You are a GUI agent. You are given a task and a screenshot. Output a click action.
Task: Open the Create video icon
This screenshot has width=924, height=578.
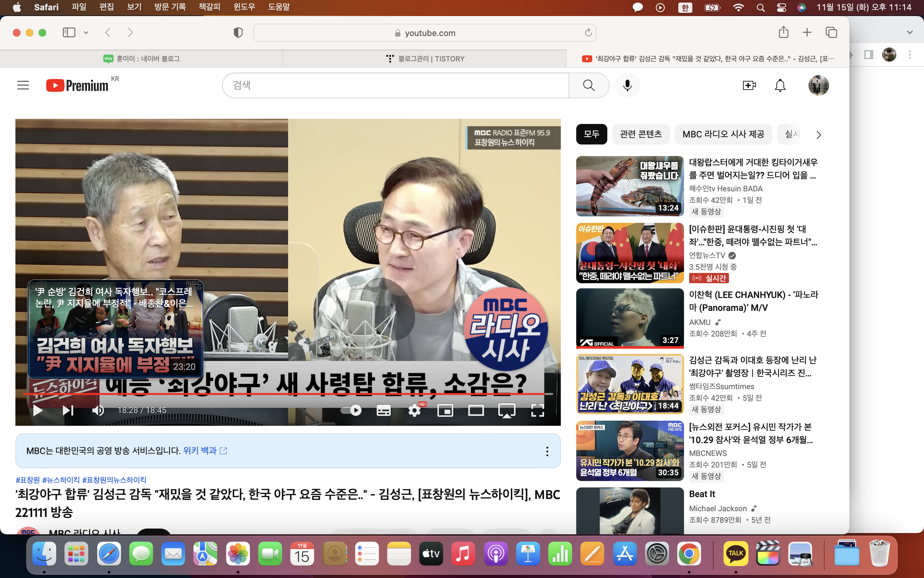749,85
